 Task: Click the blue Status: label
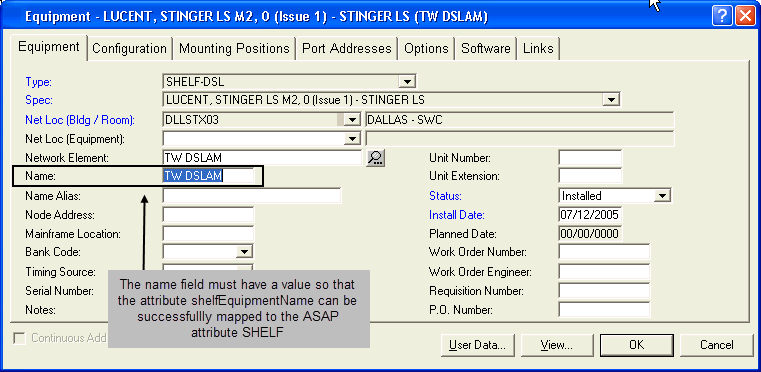point(445,196)
